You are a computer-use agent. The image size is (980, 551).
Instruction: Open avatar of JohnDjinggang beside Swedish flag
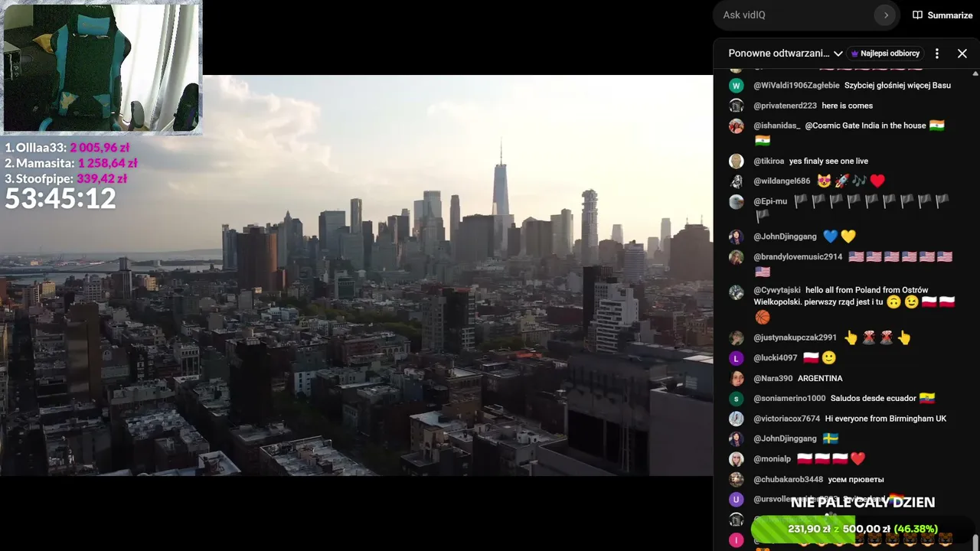(x=737, y=439)
